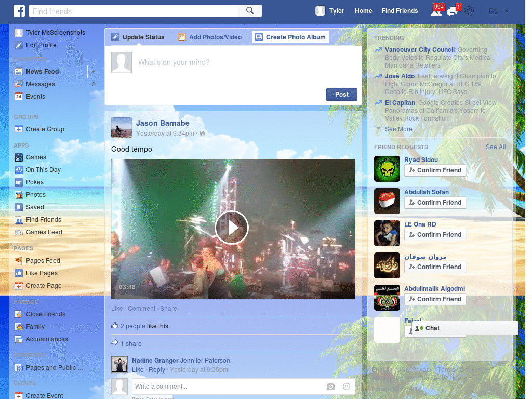Open the Vancouver City Council trending topic
Image resolution: width=532 pixels, height=399 pixels.
[x=420, y=50]
